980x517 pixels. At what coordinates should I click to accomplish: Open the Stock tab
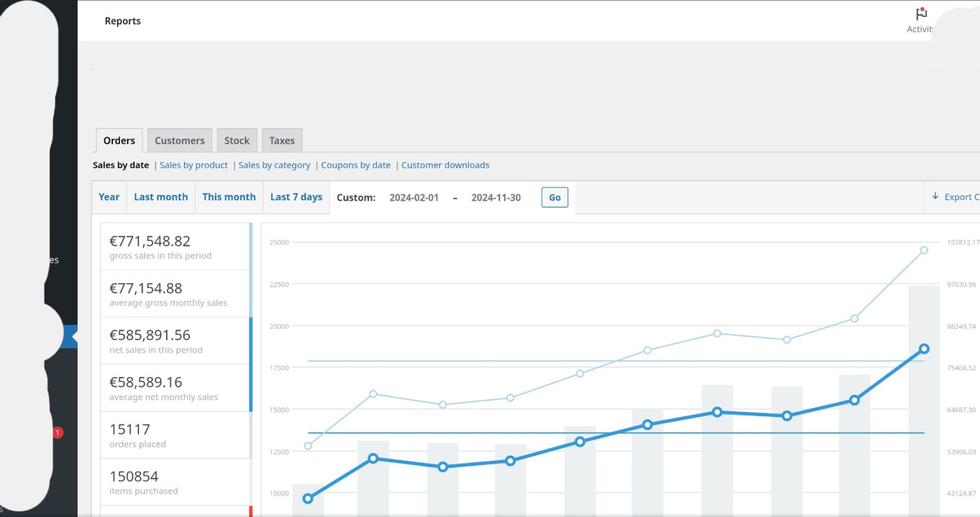click(x=237, y=141)
